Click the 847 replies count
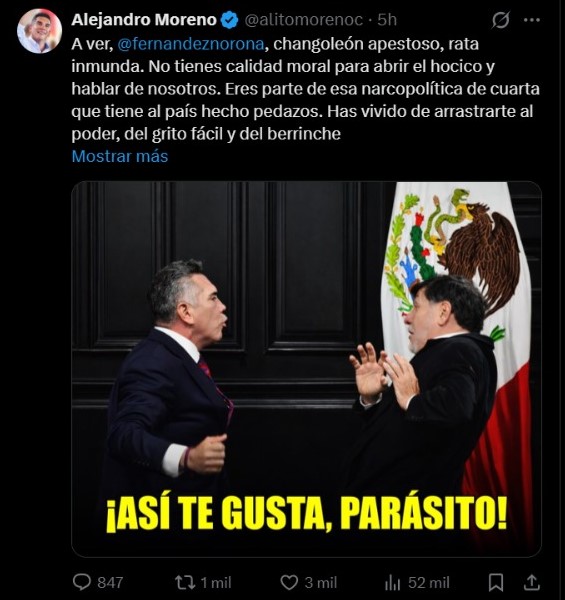Viewport: 565px width, 600px height. coord(110,583)
